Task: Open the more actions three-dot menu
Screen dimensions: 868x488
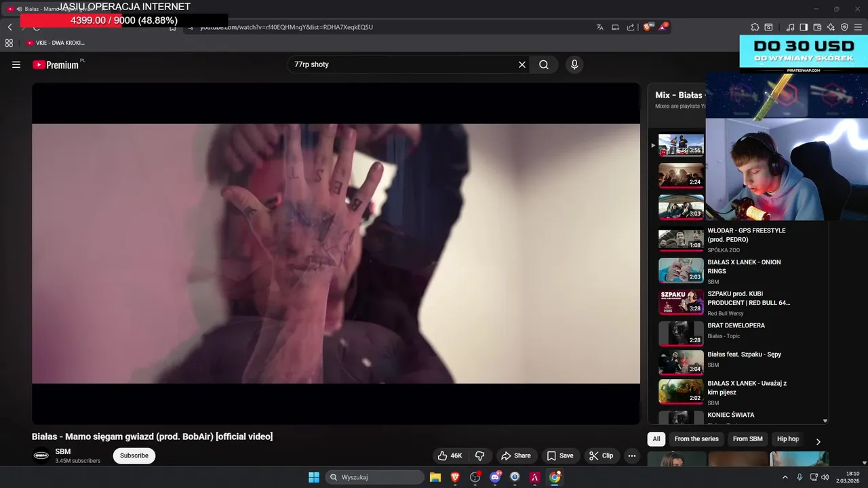Action: pos(632,455)
